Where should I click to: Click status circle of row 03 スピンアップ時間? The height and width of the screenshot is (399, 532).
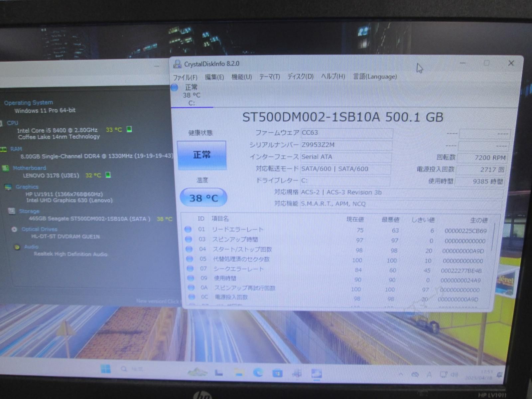coord(189,239)
